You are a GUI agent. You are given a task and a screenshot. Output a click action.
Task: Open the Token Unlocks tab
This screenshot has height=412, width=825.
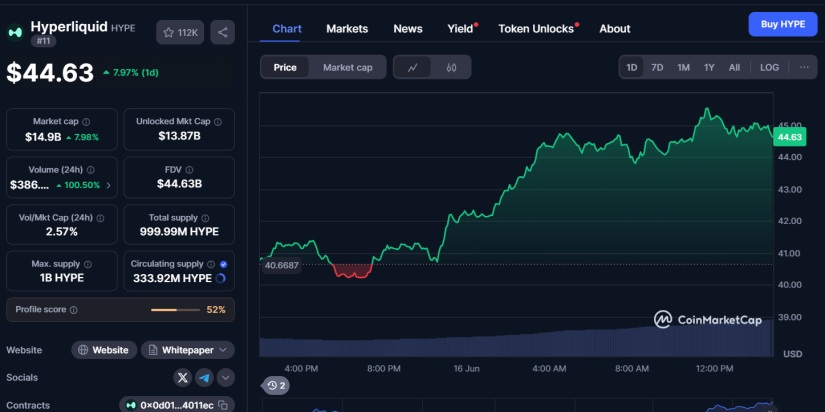[536, 29]
